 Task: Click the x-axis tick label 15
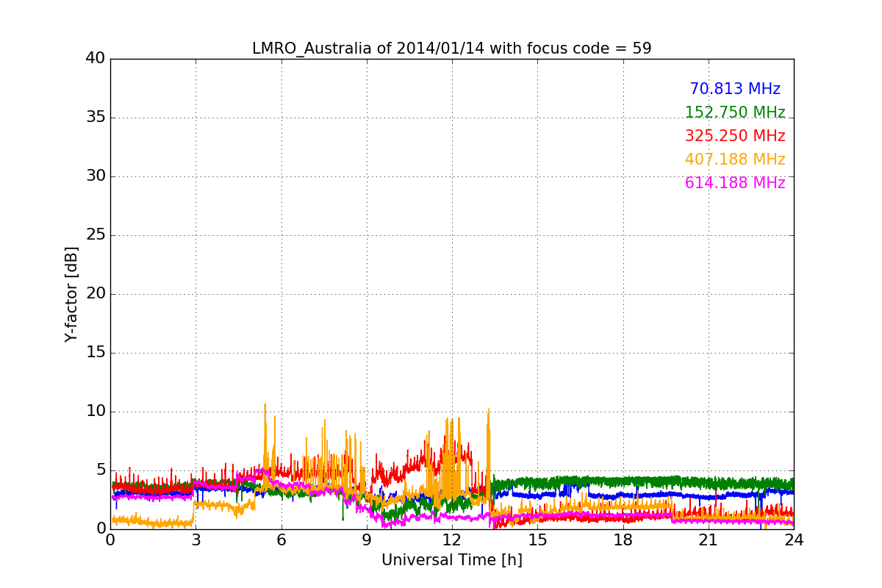537,540
